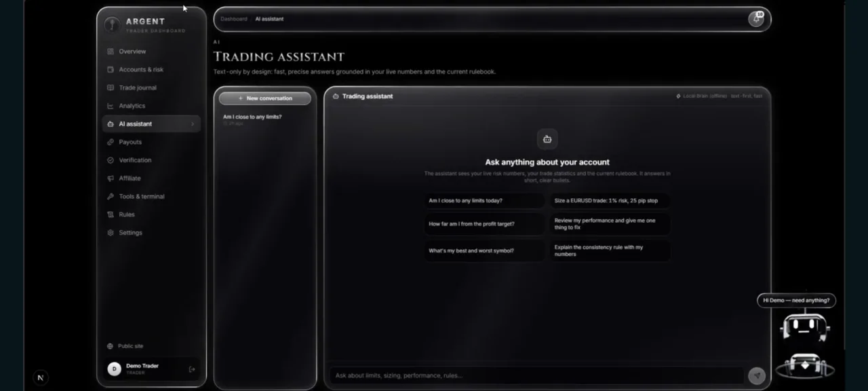The height and width of the screenshot is (391, 868).
Task: Click the Dashboard breadcrumb link
Action: pos(234,19)
